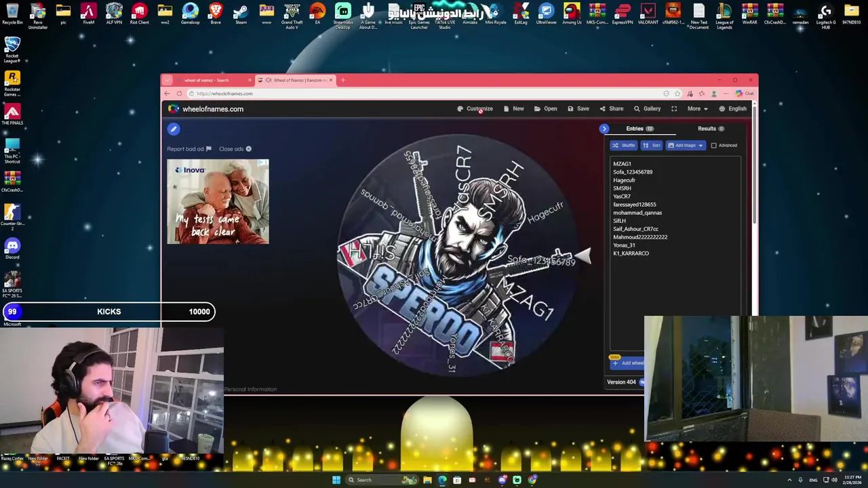Screen dimensions: 868x488
Task: Click the Add wheel button
Action: tap(627, 363)
